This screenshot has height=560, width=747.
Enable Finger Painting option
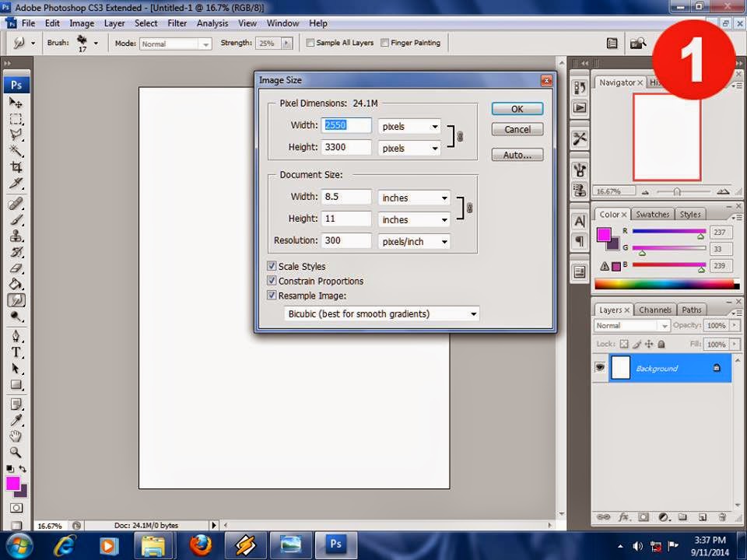coord(384,43)
